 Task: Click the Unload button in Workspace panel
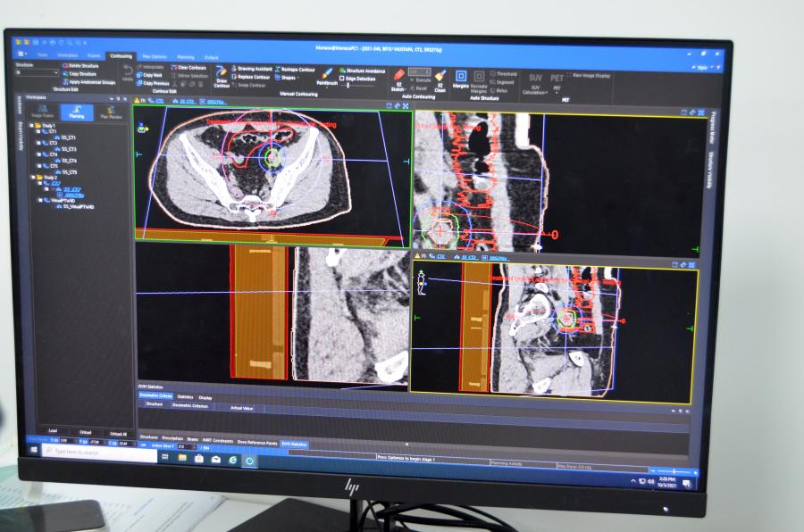[x=86, y=432]
